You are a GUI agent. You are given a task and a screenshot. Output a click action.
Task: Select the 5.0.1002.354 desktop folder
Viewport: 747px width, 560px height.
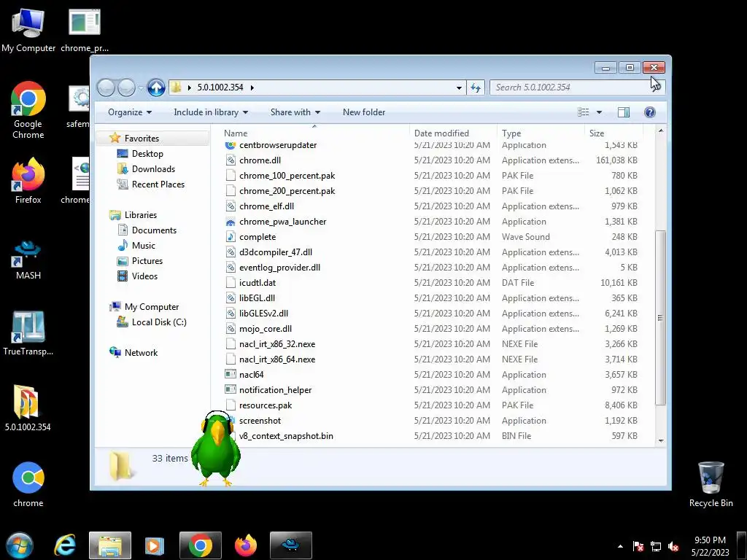[x=28, y=408]
